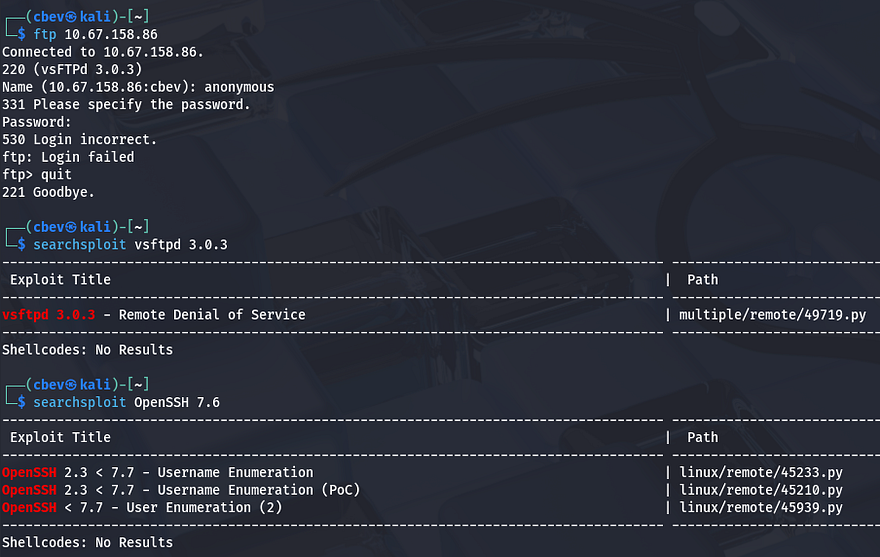The image size is (880, 557).
Task: Select the vsftpd Remote Denial of Service entry
Action: coord(154,314)
